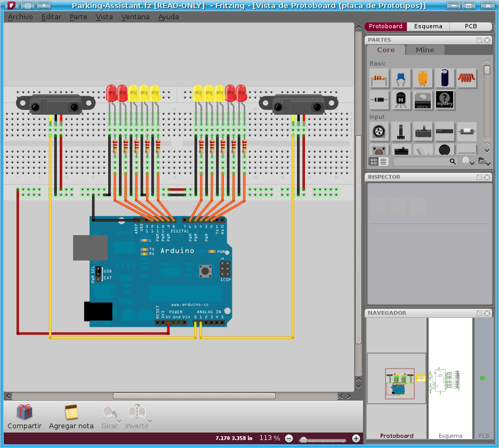The image size is (499, 448).
Task: Select the electrolytic capacitor part
Action: [x=445, y=78]
